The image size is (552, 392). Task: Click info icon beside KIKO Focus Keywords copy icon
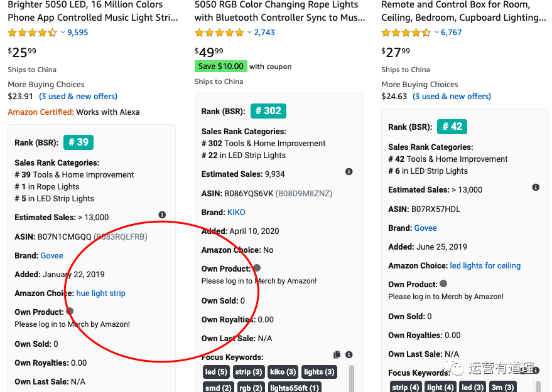pyautogui.click(x=349, y=355)
